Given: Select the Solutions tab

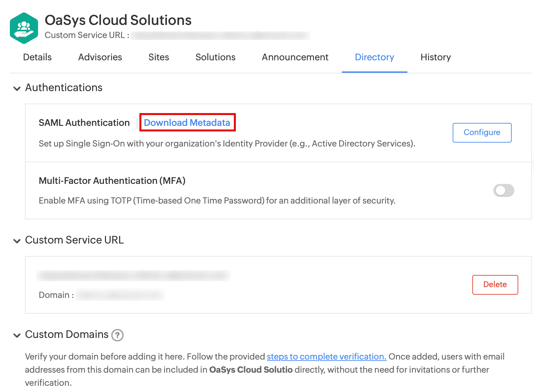Looking at the screenshot, I should [x=216, y=57].
